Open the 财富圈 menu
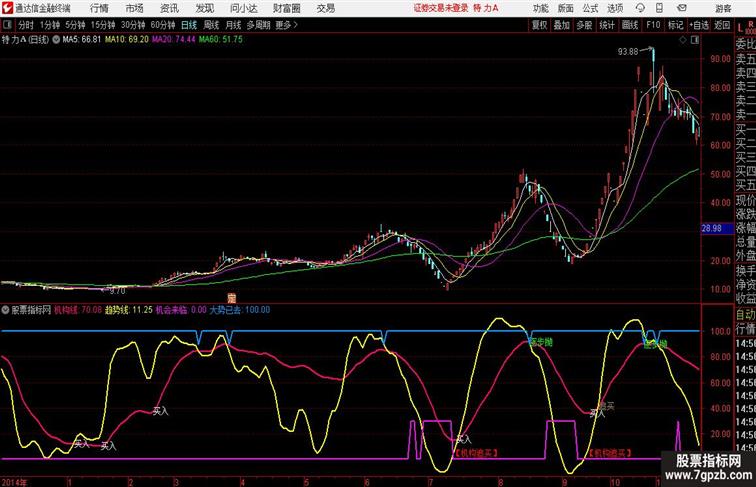 tap(286, 8)
